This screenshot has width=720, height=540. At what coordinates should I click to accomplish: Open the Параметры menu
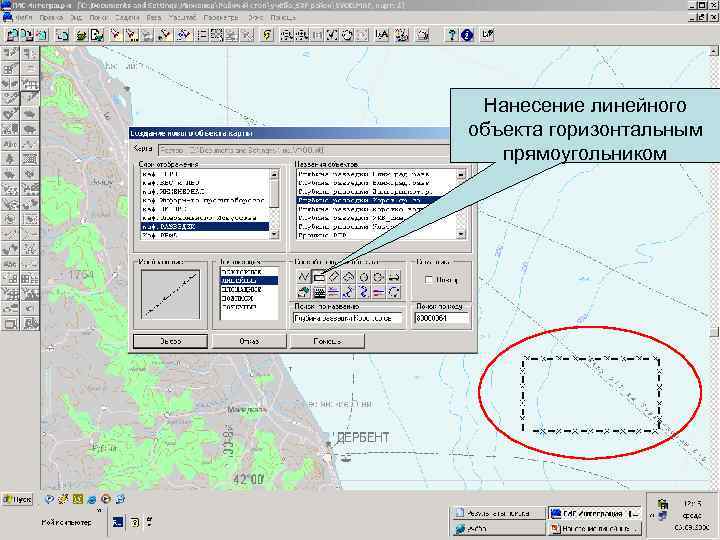click(221, 17)
